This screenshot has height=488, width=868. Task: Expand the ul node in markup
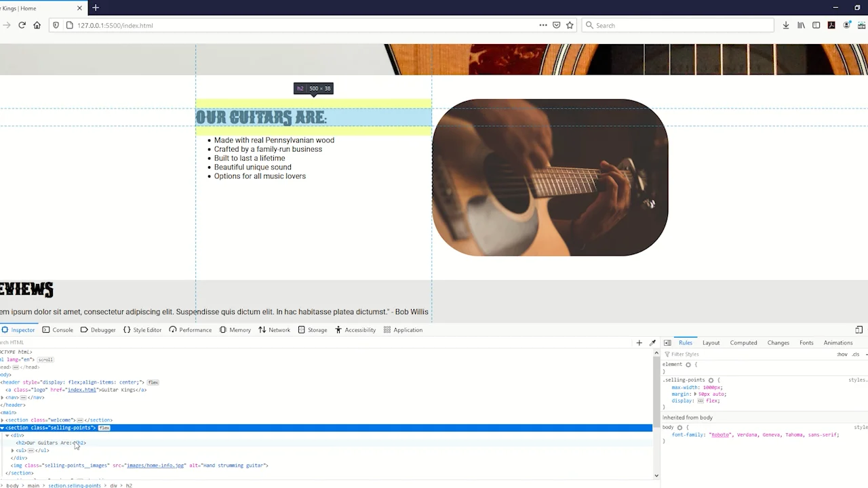click(x=12, y=451)
